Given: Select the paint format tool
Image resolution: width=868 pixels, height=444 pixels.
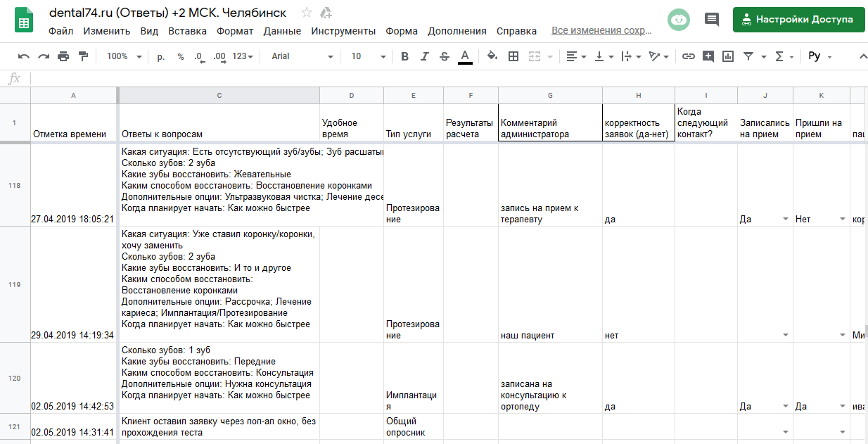Looking at the screenshot, I should coord(83,56).
